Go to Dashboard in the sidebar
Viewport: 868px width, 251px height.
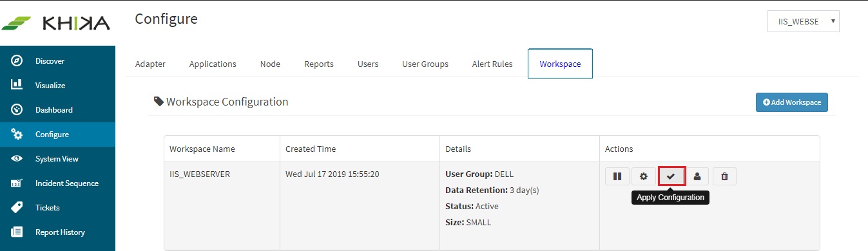(57, 110)
